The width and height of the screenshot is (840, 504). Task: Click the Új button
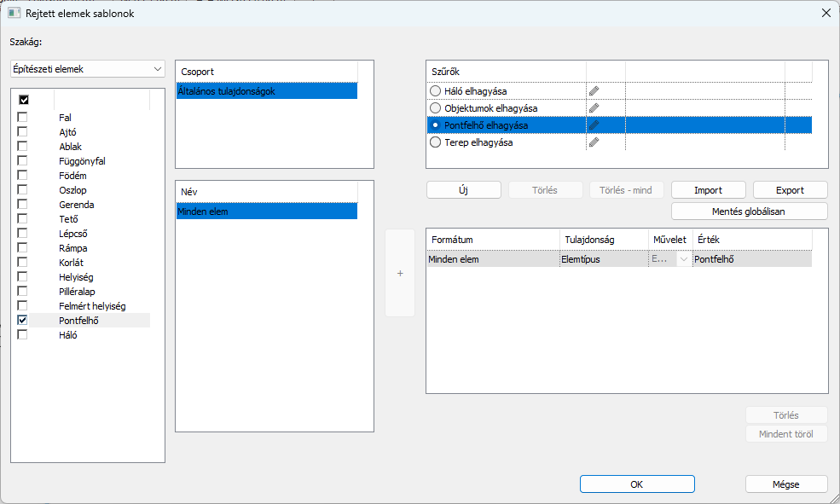click(x=463, y=190)
